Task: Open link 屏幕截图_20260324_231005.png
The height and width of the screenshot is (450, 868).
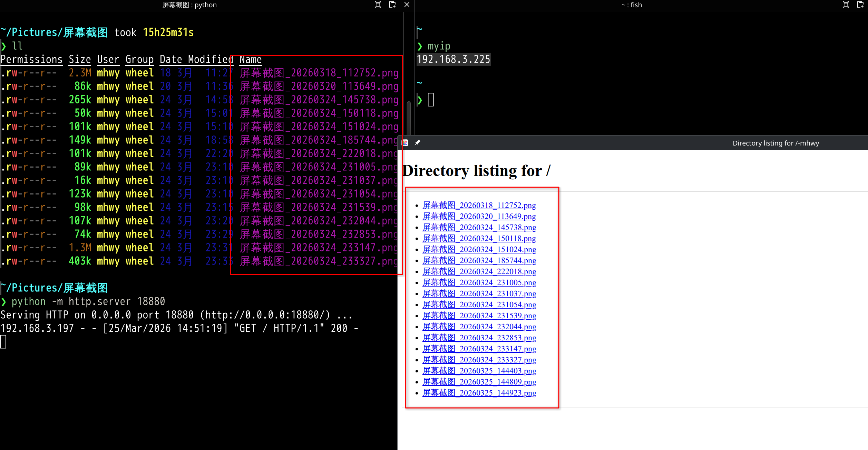Action: tap(479, 283)
